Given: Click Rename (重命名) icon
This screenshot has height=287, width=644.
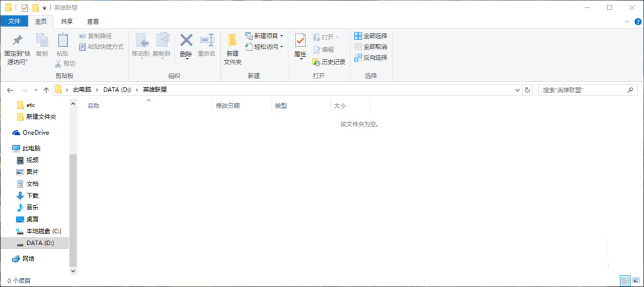Looking at the screenshot, I should pyautogui.click(x=207, y=40).
